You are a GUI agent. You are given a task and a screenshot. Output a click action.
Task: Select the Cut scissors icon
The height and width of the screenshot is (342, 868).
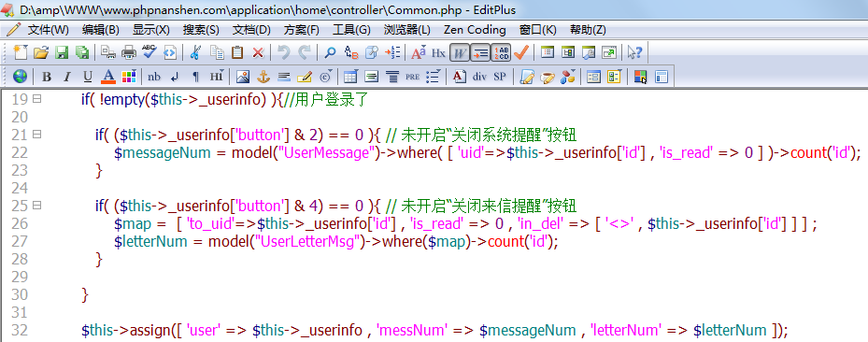(x=195, y=52)
